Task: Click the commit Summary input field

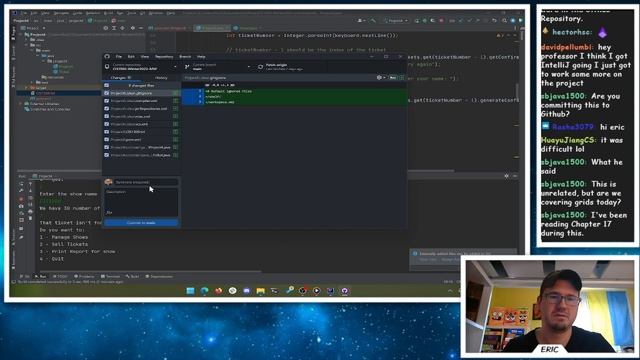Action: tap(147, 182)
